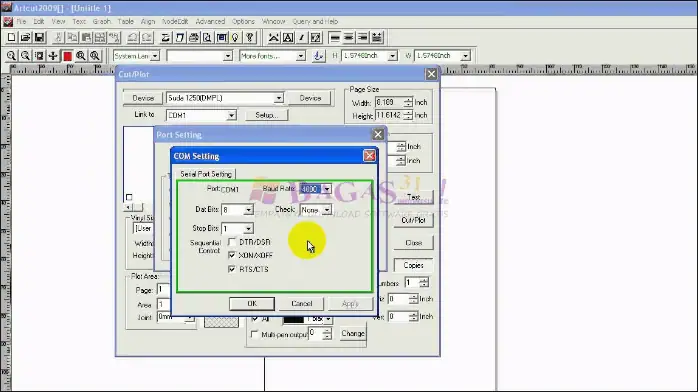Viewport: 698px width, 392px height.
Task: Enable the Multi-pen output checkbox
Action: pos(254,334)
